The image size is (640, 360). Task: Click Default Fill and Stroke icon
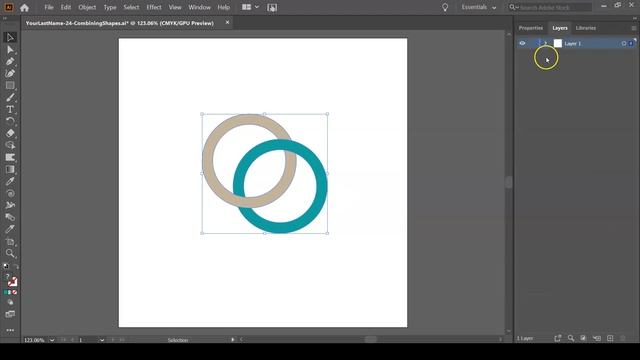point(6,266)
